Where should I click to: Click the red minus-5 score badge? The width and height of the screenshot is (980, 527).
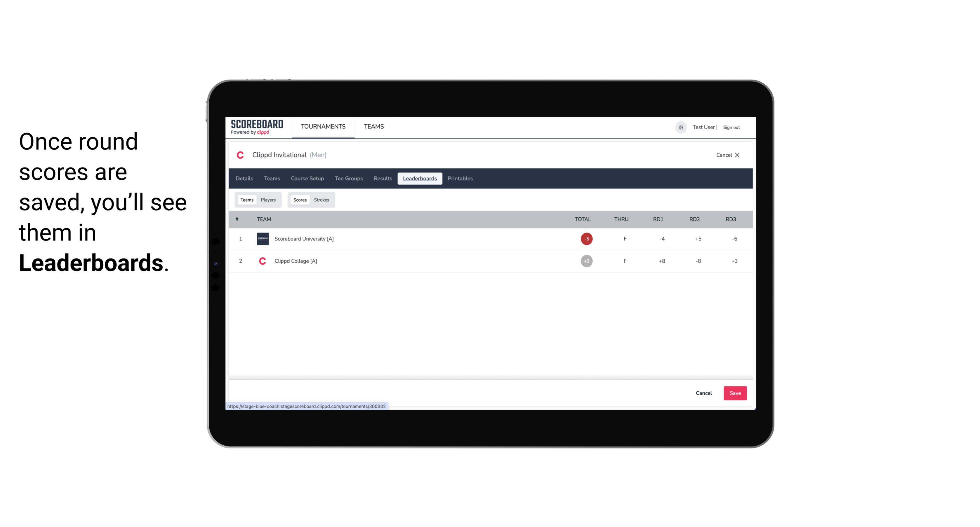[x=586, y=239]
